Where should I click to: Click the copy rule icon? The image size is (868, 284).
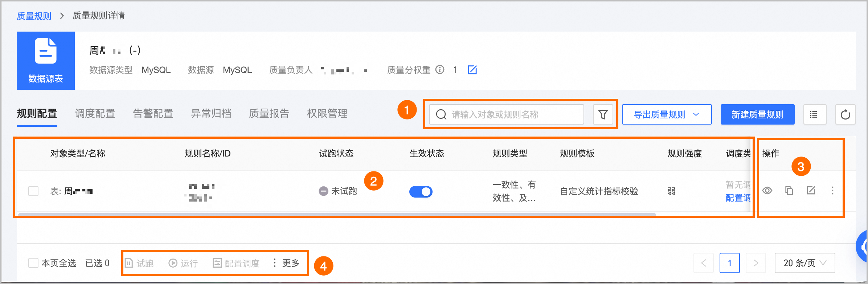click(789, 190)
